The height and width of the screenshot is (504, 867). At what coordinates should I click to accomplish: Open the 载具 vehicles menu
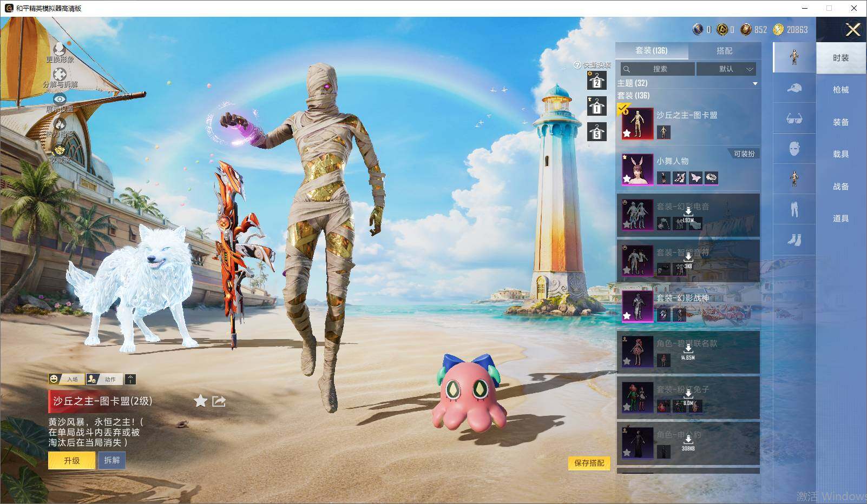[840, 154]
